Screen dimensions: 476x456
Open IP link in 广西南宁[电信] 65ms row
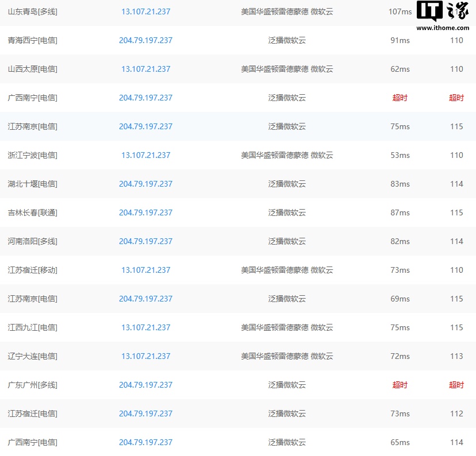[x=145, y=442]
